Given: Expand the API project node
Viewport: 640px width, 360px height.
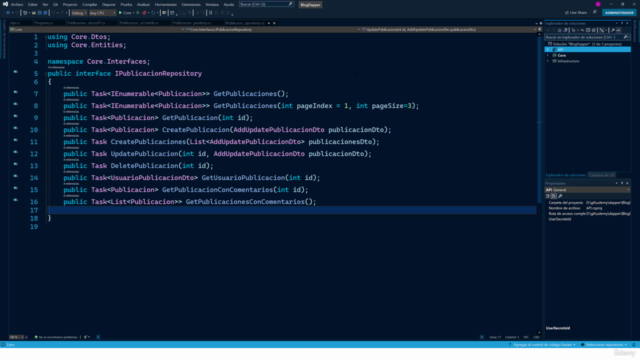Looking at the screenshot, I should [x=548, y=49].
